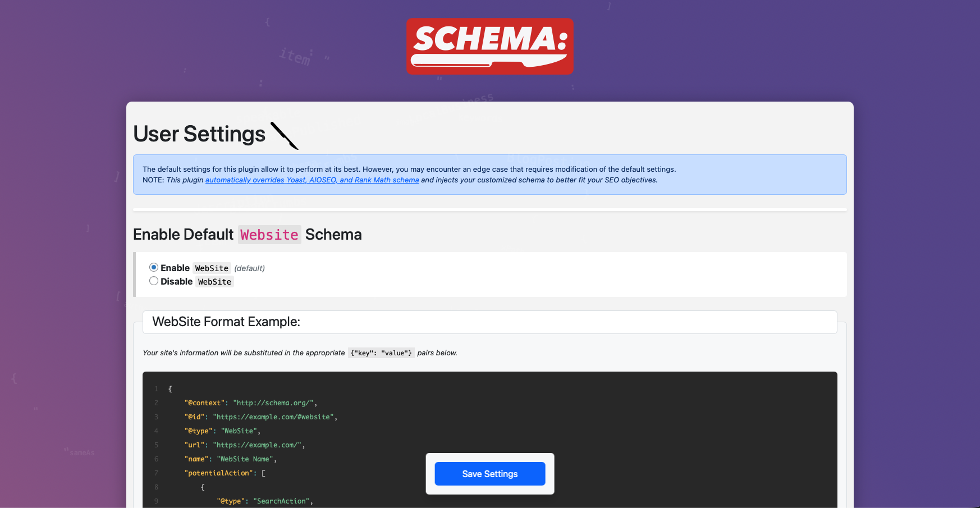Screen dimensions: 980x508
Task: Click the "potentialAction" code line
Action: (225, 473)
